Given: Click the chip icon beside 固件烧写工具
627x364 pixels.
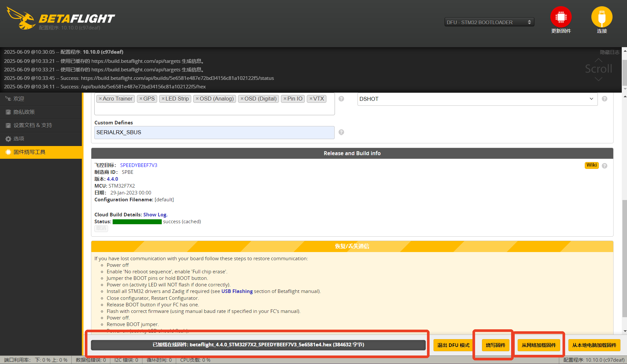Looking at the screenshot, I should [x=8, y=152].
